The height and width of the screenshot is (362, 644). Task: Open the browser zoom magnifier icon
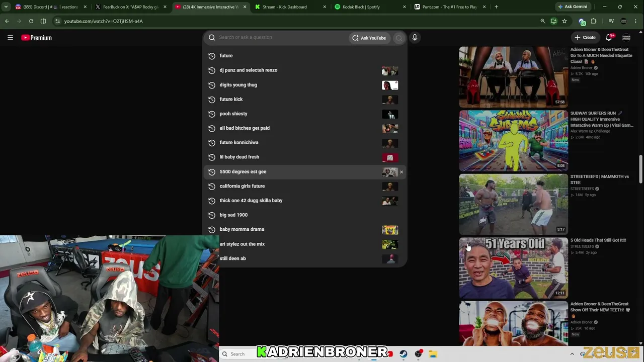pos(542,21)
